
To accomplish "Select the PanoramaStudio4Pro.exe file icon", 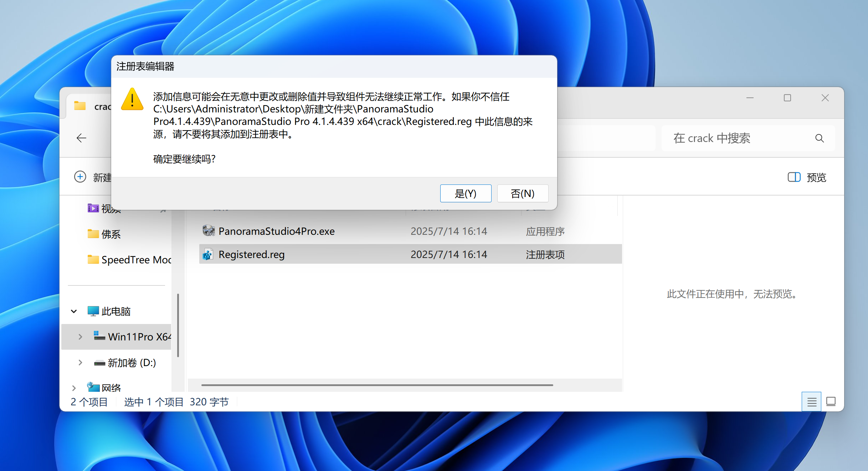I will coord(208,231).
